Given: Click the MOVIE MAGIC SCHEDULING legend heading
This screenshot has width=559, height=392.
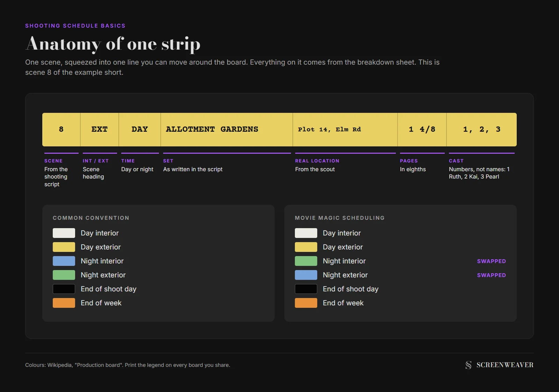Looking at the screenshot, I should click(x=340, y=218).
